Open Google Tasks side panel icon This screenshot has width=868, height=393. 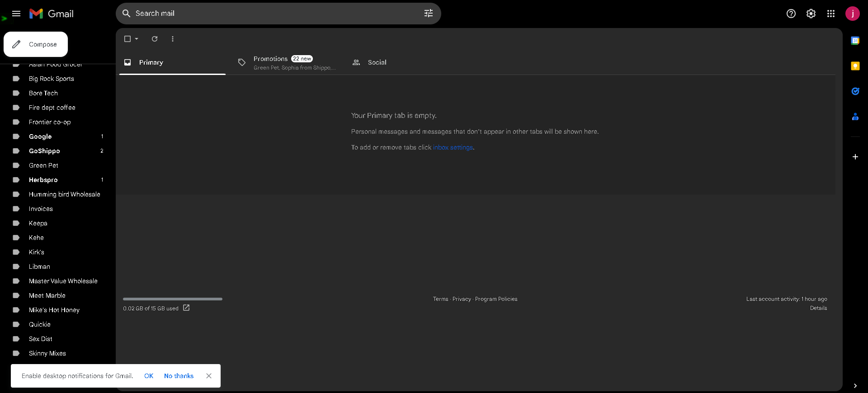pyautogui.click(x=855, y=91)
